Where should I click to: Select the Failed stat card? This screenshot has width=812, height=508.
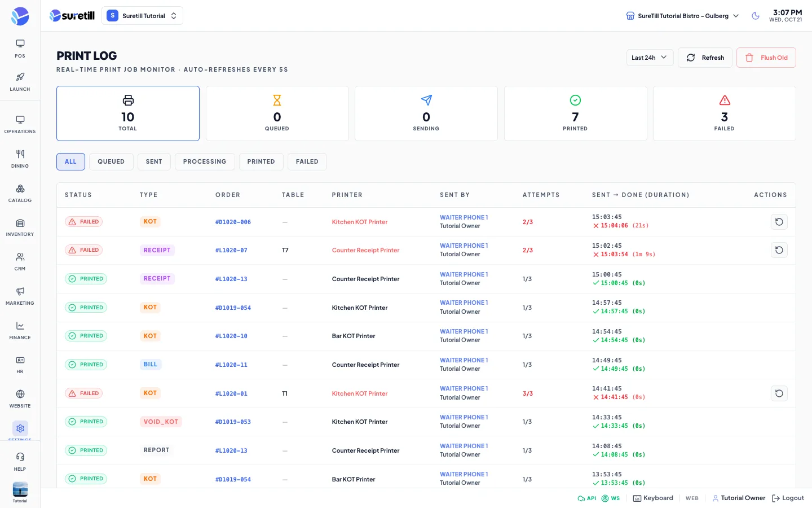coord(725,113)
